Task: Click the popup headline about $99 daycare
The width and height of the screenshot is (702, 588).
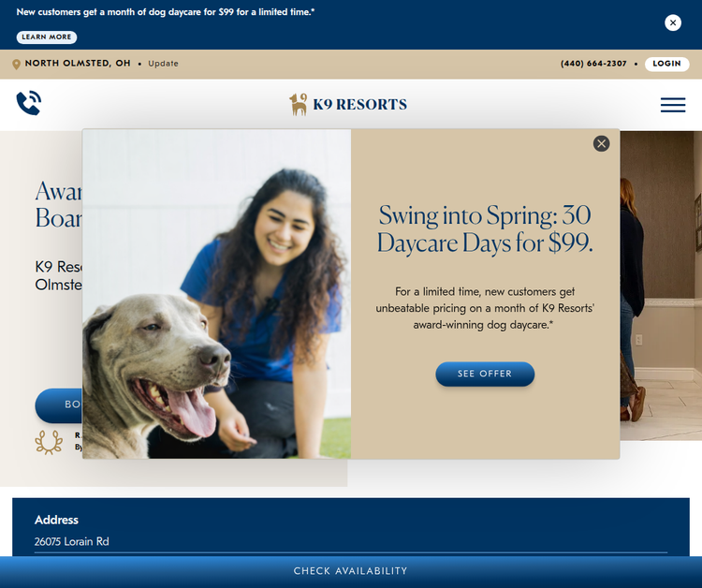Action: click(485, 228)
